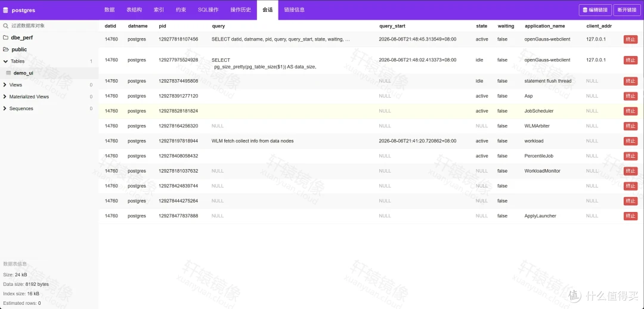The height and width of the screenshot is (309, 644).
Task: Click the demo_ui table grid icon
Action: [8, 73]
